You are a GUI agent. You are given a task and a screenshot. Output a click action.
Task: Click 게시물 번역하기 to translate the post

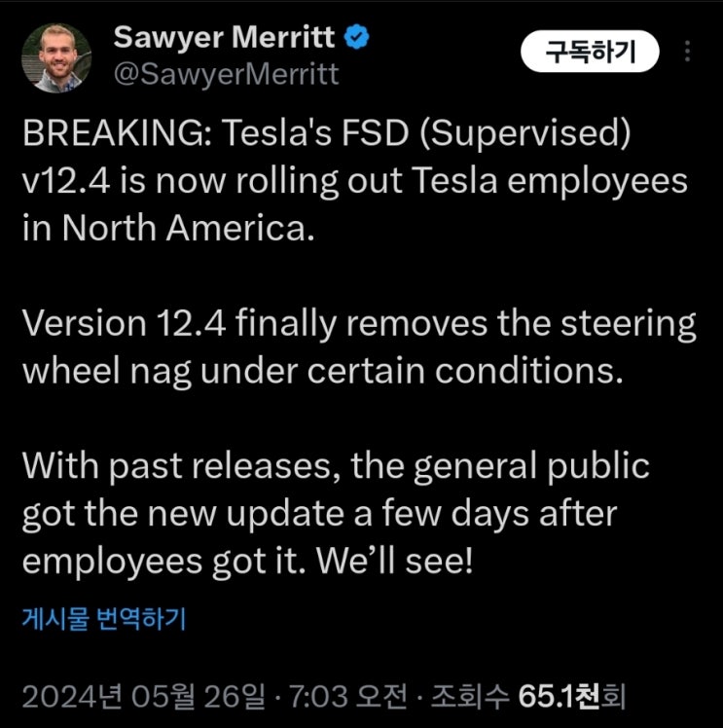[x=103, y=618]
